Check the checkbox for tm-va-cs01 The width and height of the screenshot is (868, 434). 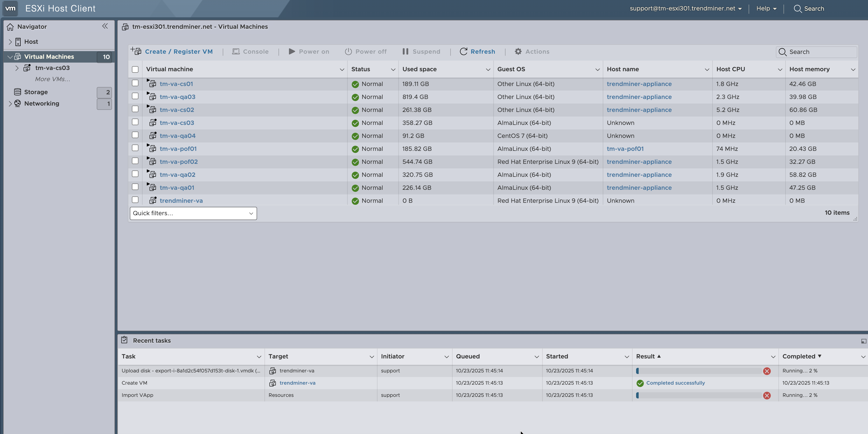(x=135, y=83)
